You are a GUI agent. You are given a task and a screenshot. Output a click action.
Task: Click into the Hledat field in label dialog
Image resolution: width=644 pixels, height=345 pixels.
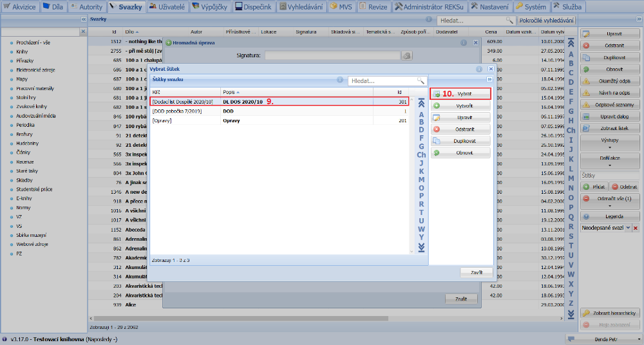(381, 81)
